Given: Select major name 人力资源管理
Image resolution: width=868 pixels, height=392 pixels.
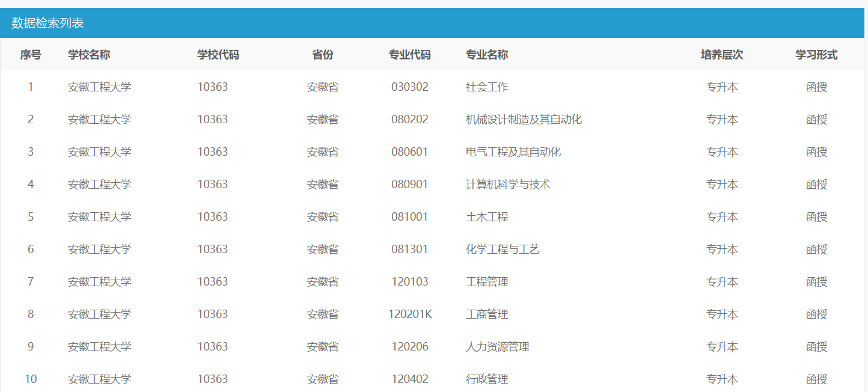Looking at the screenshot, I should 498,347.
